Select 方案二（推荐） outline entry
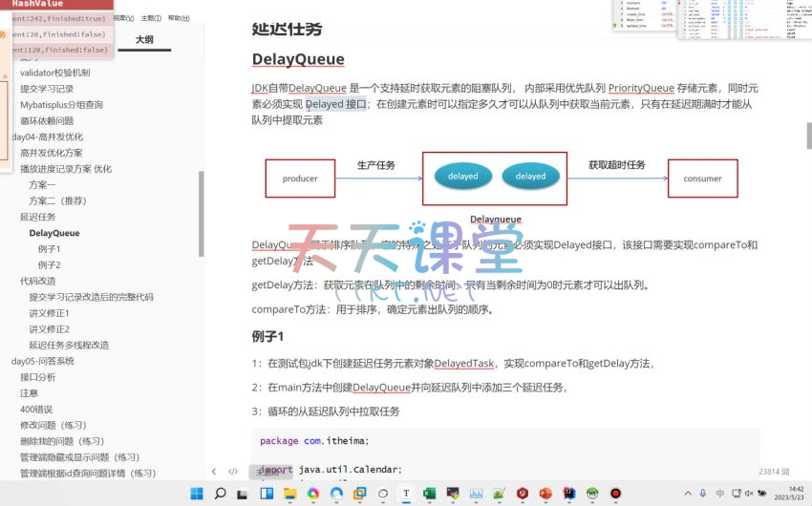The image size is (812, 506). [57, 200]
